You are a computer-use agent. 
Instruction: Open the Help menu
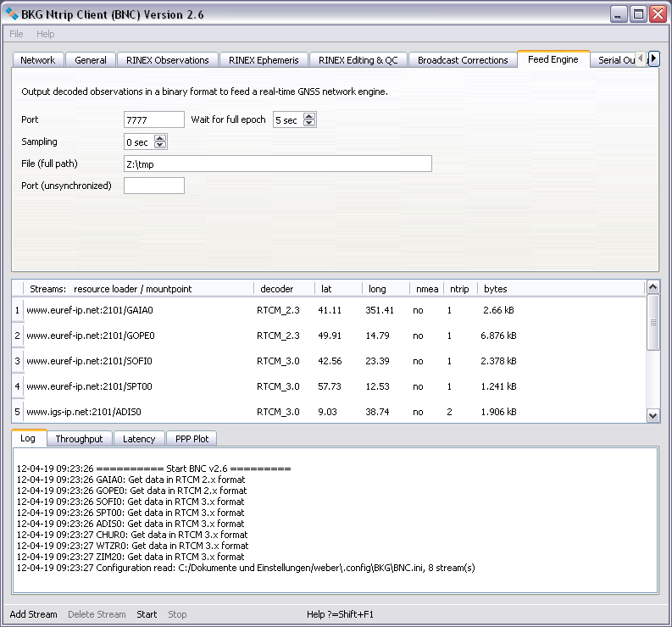click(x=45, y=34)
